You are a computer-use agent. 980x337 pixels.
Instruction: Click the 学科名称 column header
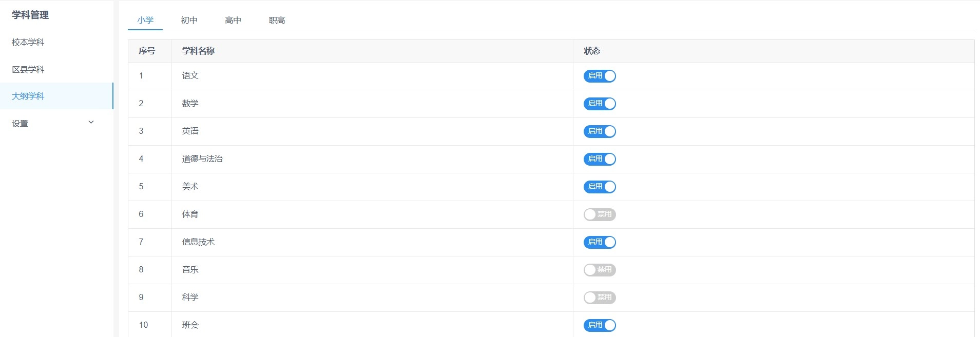point(198,51)
